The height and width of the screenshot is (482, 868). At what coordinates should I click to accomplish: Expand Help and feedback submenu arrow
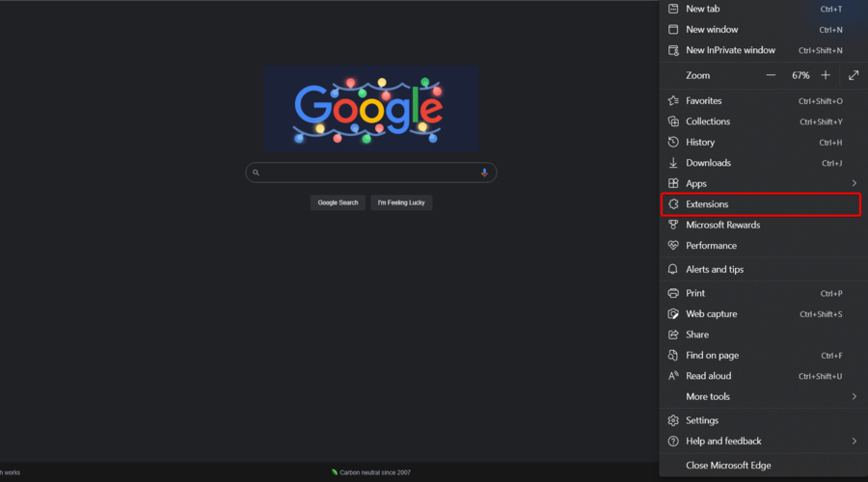tap(854, 442)
